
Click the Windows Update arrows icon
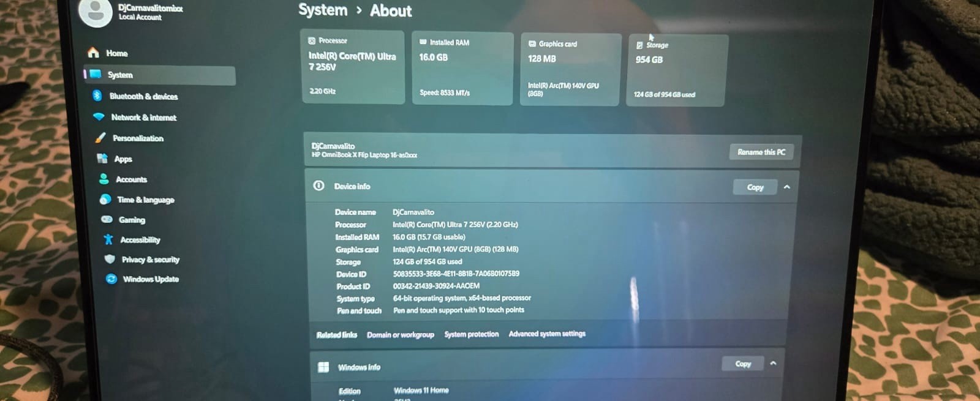click(111, 279)
